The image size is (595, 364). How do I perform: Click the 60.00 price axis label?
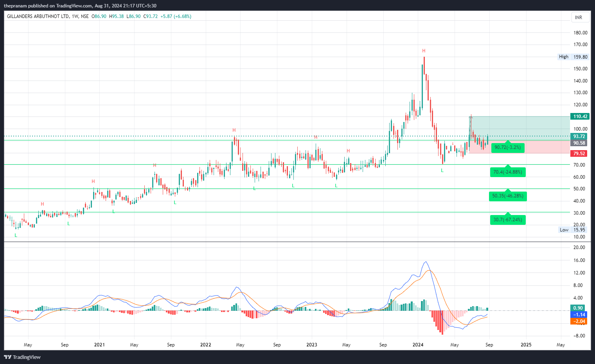(580, 177)
